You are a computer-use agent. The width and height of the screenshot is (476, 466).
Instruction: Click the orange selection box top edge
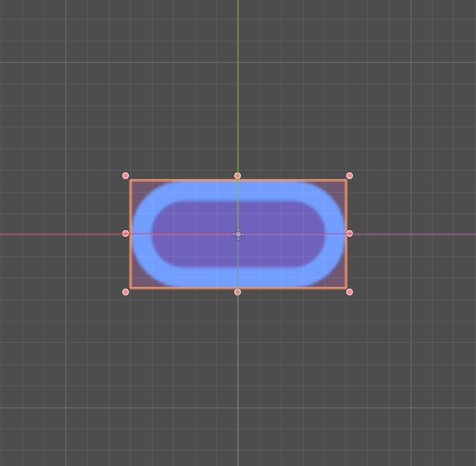coord(182,181)
